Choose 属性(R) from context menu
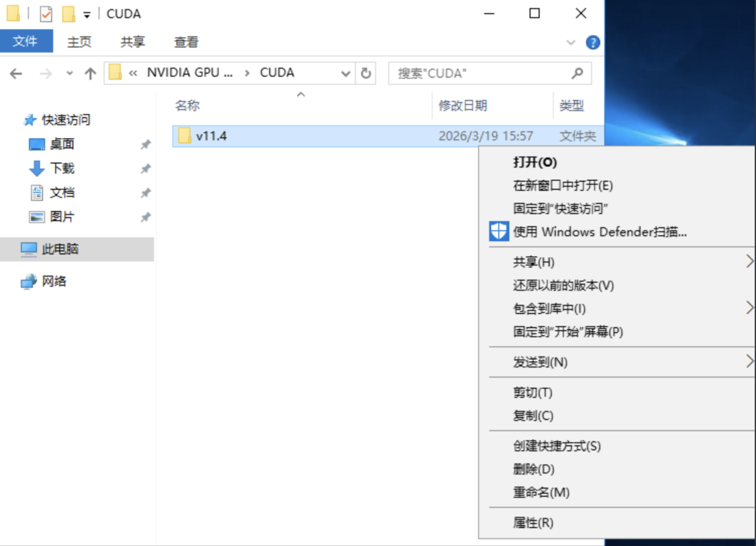The height and width of the screenshot is (546, 756). point(533,523)
